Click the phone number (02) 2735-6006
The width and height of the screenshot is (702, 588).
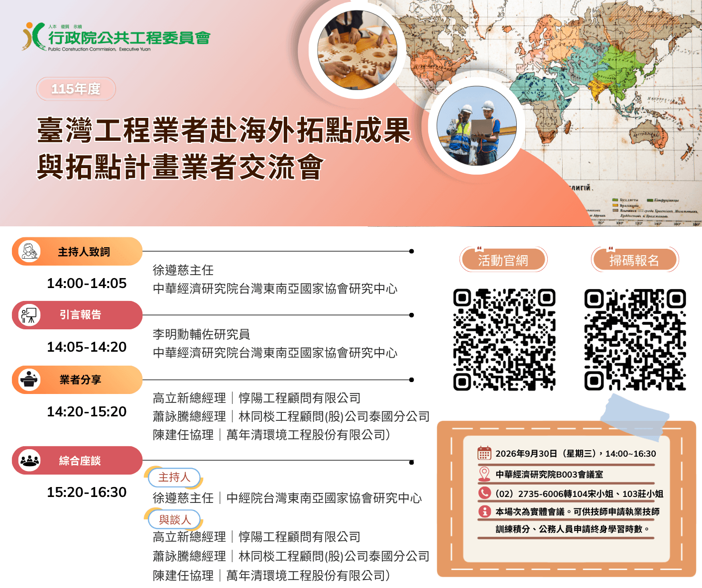(x=529, y=494)
